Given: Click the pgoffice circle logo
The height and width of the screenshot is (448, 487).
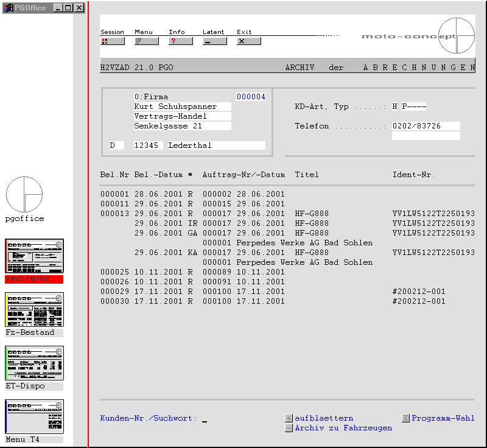Looking at the screenshot, I should pos(24,195).
